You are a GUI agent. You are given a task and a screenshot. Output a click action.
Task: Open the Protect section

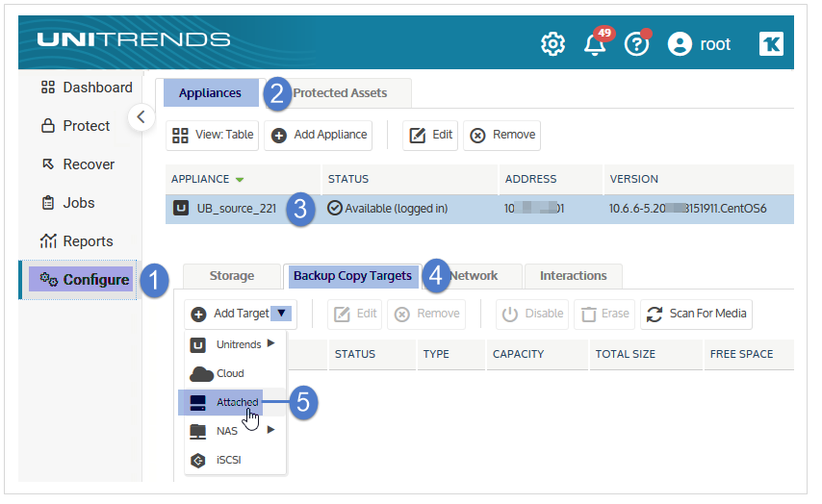tap(75, 126)
